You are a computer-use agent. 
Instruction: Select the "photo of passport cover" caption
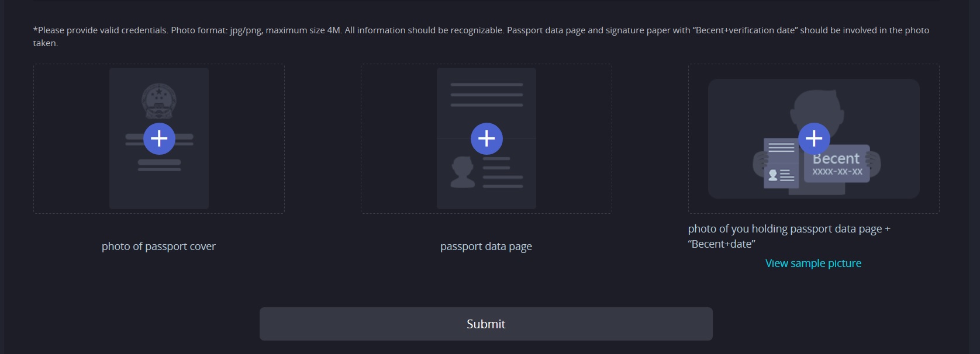(x=158, y=247)
